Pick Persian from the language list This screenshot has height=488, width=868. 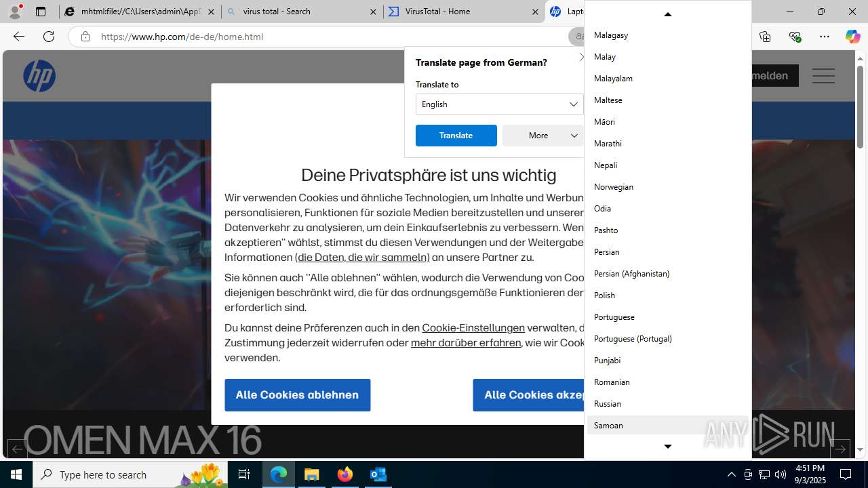coord(667,251)
